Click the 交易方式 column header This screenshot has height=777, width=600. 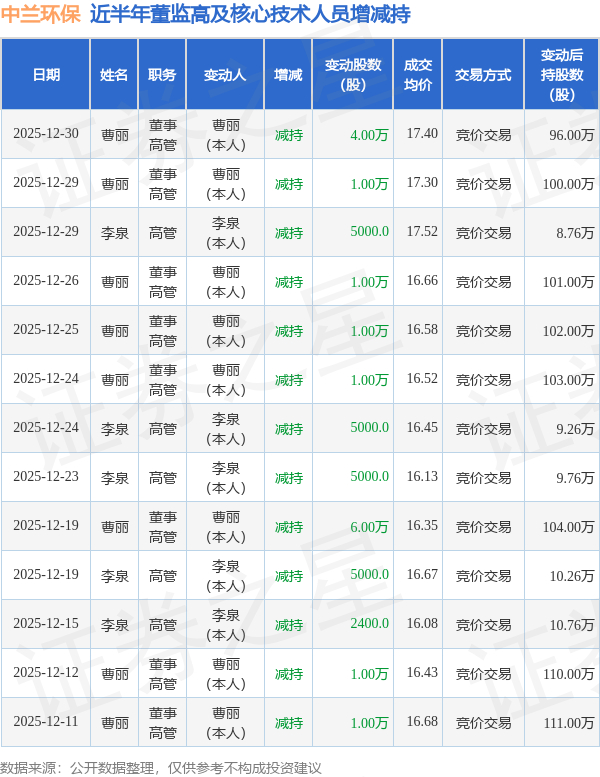pos(483,74)
